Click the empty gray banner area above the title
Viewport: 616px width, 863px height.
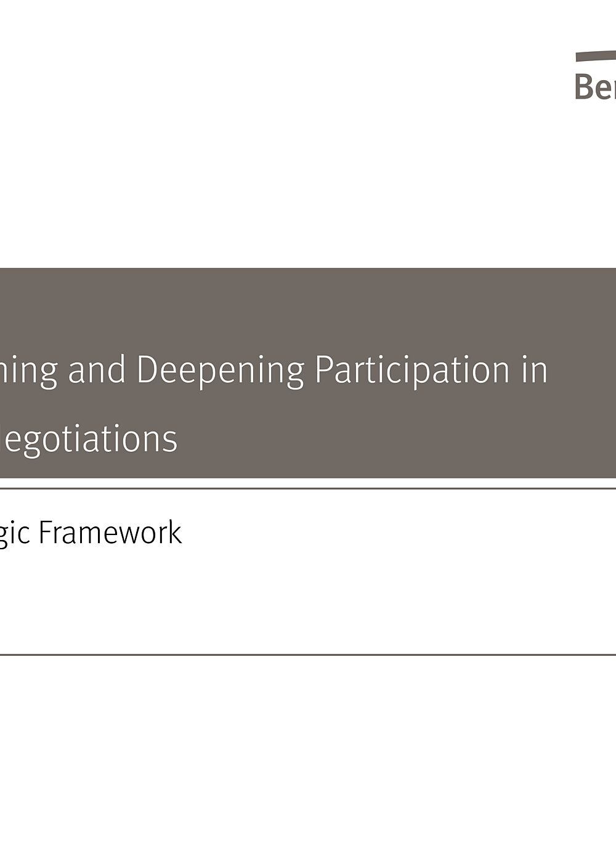[x=308, y=305]
